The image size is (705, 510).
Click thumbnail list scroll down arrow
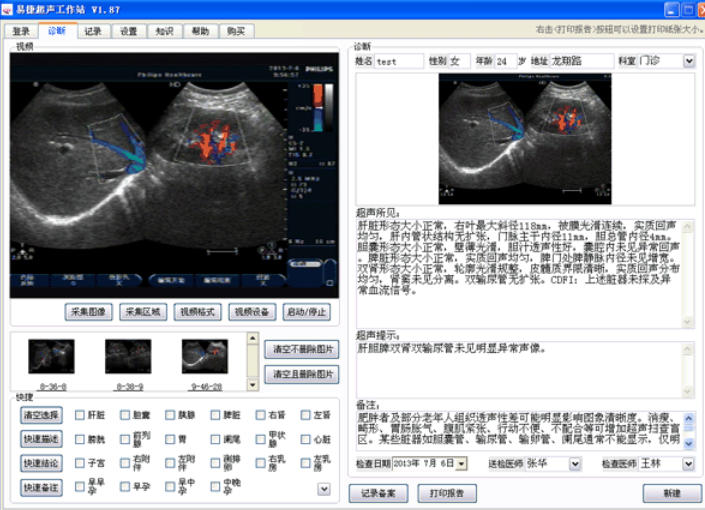pyautogui.click(x=253, y=385)
